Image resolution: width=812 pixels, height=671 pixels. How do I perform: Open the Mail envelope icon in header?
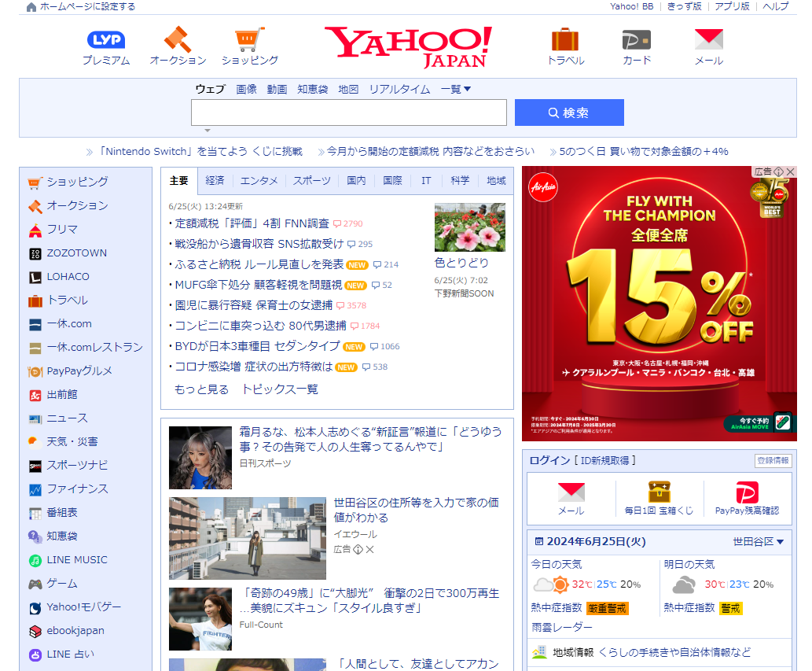pos(708,39)
